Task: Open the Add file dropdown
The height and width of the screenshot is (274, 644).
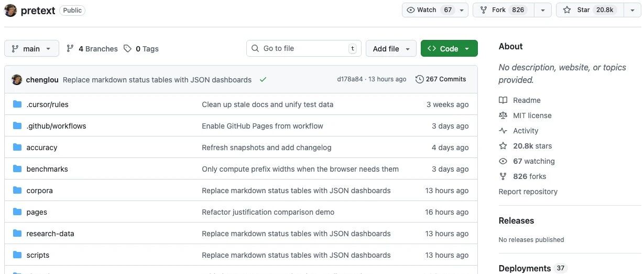Action: click(x=391, y=49)
